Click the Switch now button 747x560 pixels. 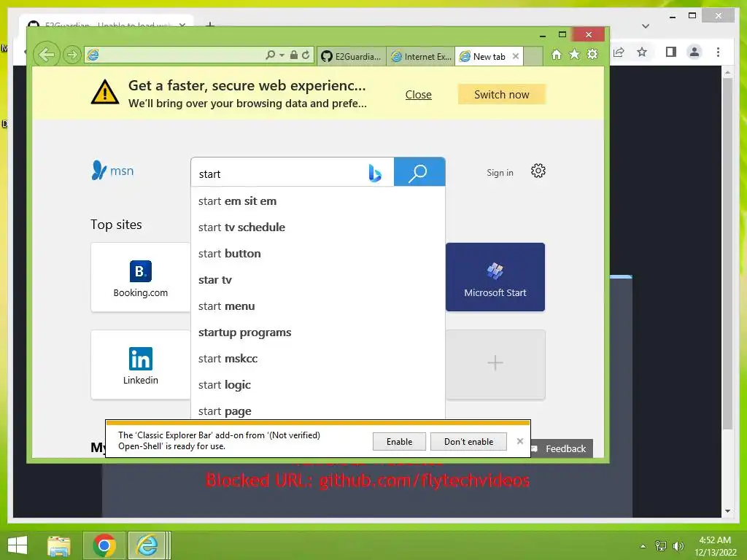[x=502, y=95]
